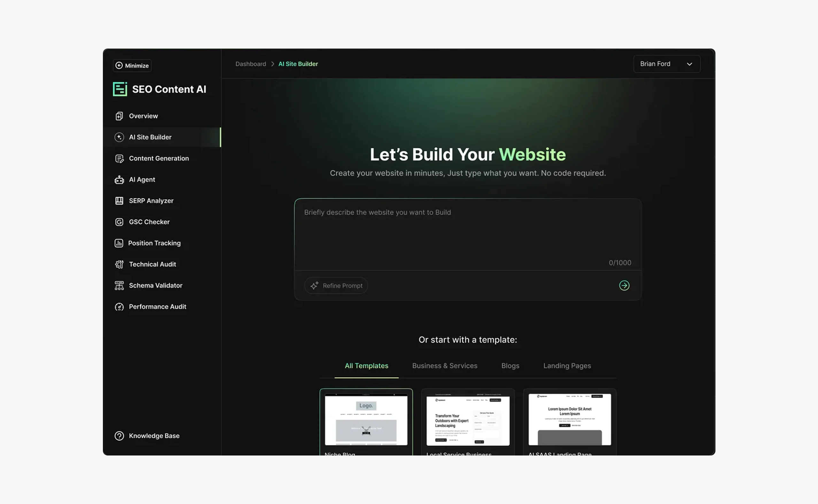Click the Refine Prompt button

pos(336,285)
